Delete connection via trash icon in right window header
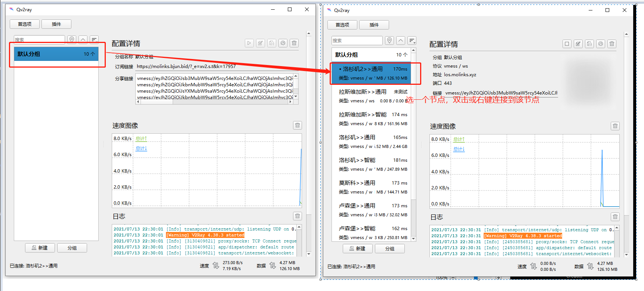 pyautogui.click(x=612, y=44)
